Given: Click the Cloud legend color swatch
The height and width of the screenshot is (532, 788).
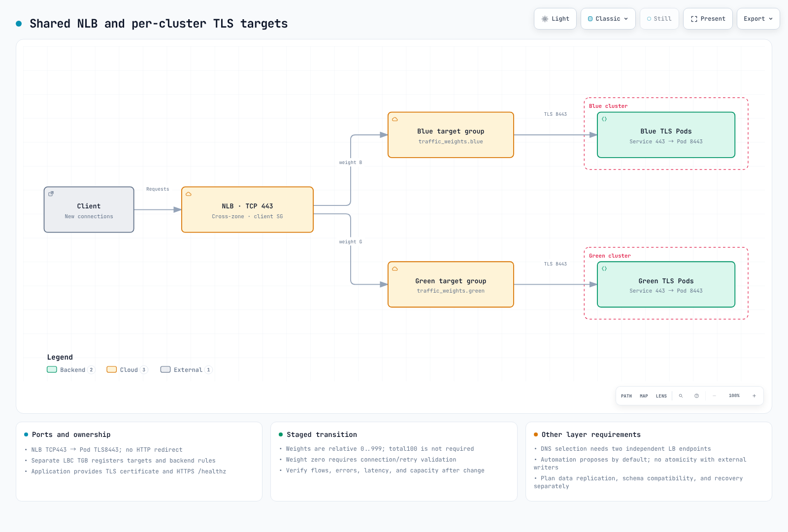Looking at the screenshot, I should pos(112,369).
